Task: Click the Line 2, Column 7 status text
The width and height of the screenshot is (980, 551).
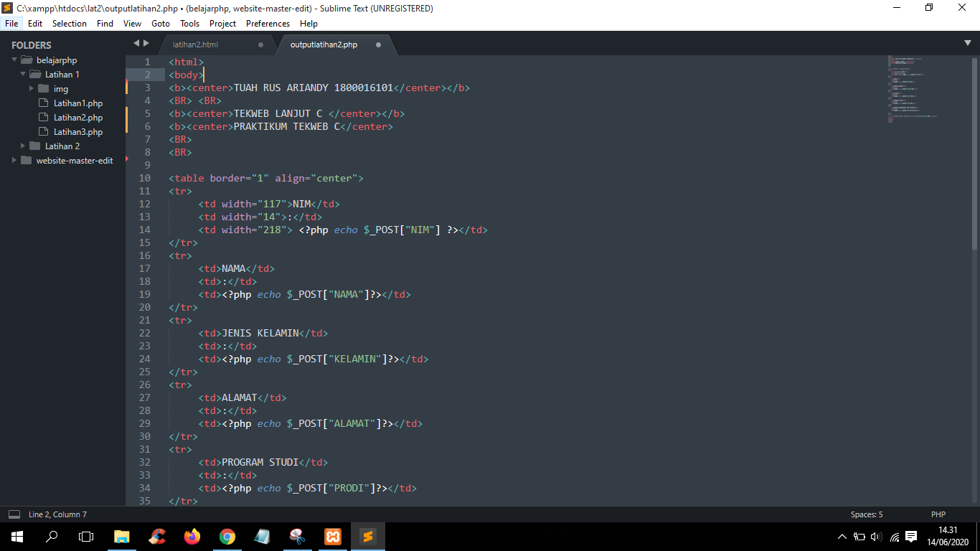Action: [57, 514]
